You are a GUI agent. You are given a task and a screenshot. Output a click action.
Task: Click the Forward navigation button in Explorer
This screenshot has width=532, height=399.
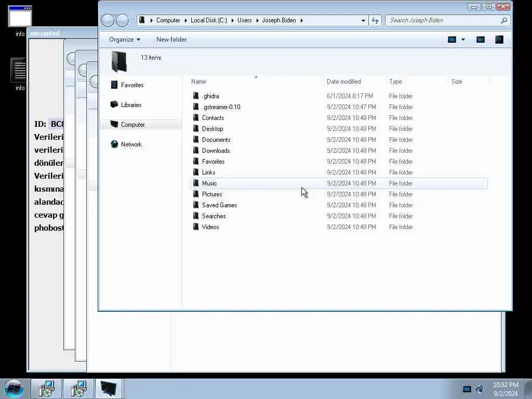click(x=122, y=20)
